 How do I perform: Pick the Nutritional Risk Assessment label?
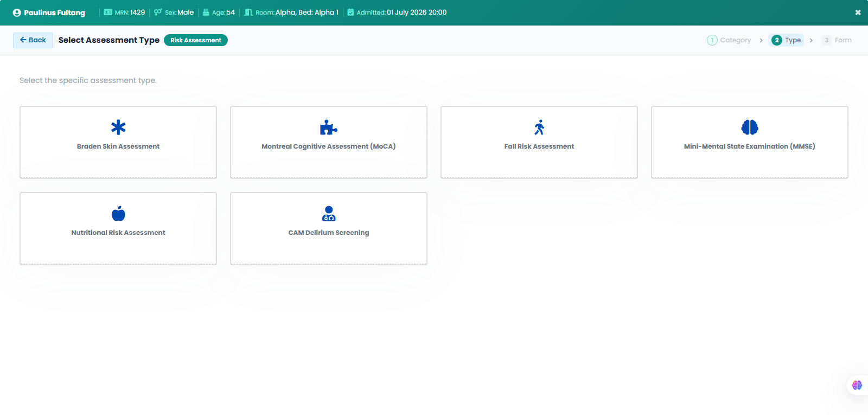118,233
